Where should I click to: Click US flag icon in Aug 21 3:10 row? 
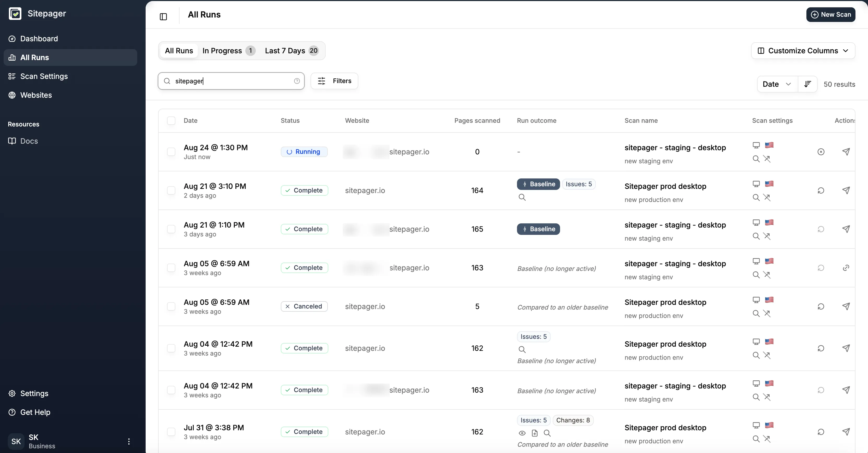coord(769,184)
